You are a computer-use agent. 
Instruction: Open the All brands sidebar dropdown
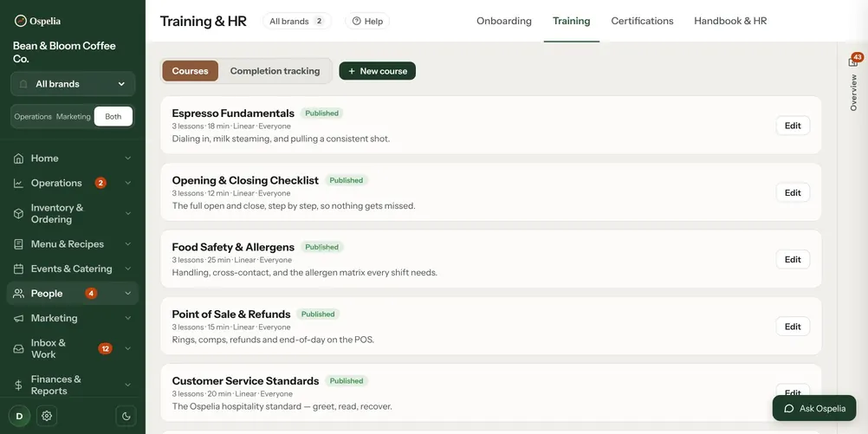[73, 84]
